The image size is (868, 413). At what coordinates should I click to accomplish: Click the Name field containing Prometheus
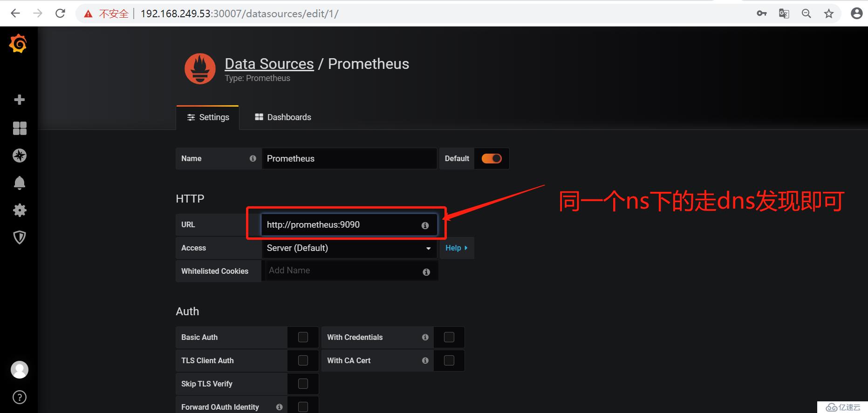[349, 158]
